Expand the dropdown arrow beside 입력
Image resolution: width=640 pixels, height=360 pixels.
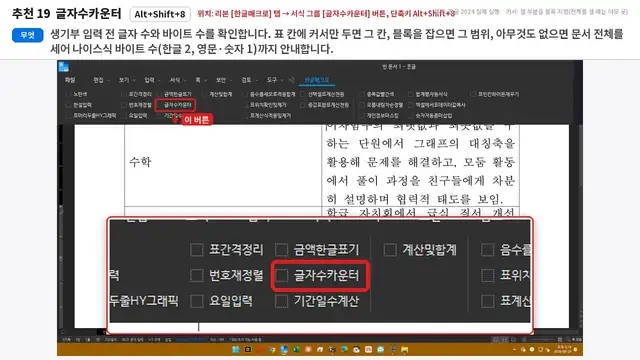point(159,80)
